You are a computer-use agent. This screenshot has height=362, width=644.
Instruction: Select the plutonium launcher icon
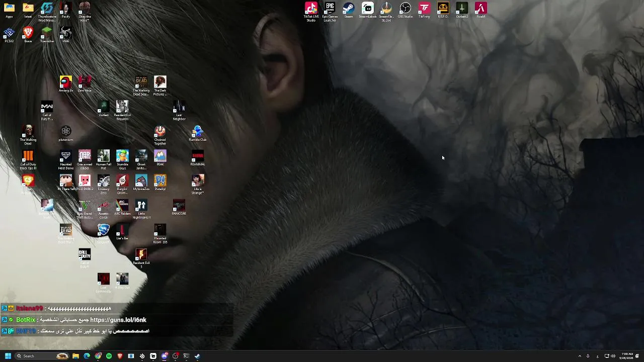pyautogui.click(x=65, y=133)
